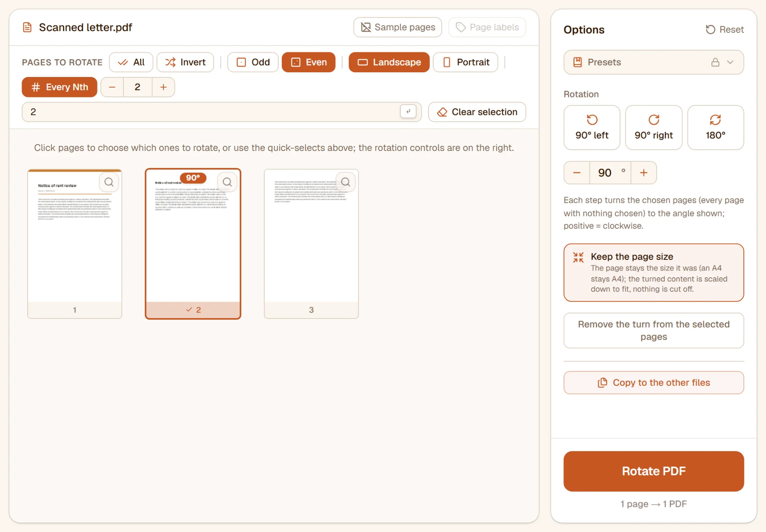Open the magnifier on page 2 thumbnail
The image size is (766, 532).
[227, 182]
